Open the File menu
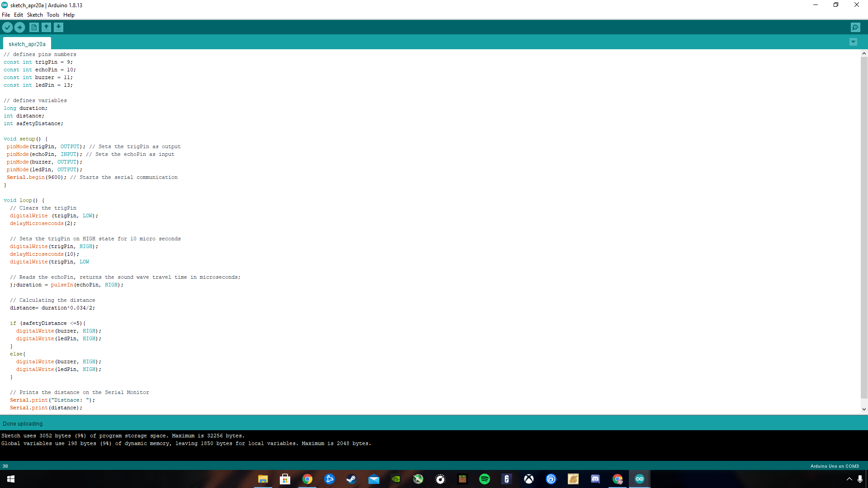This screenshot has height=488, width=868. [6, 15]
